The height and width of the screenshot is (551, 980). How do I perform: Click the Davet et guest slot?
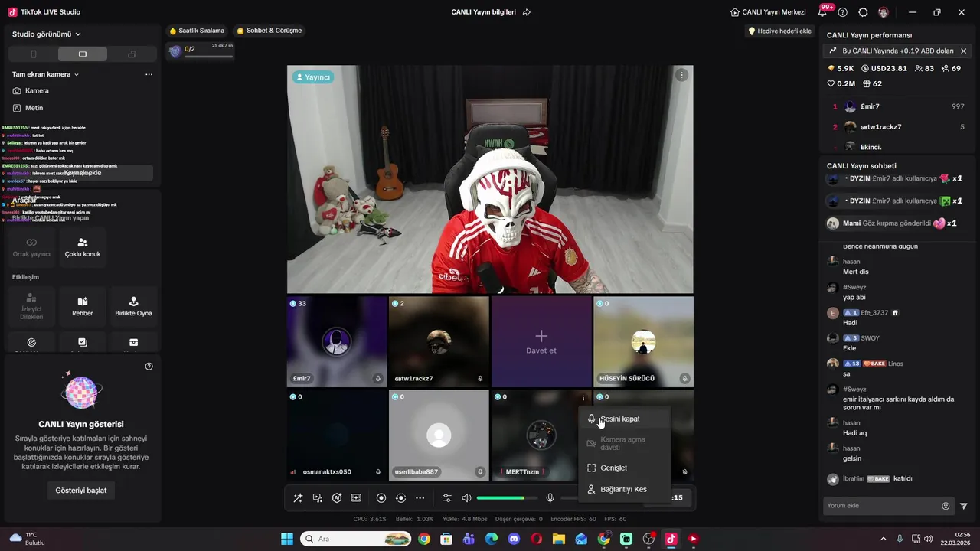click(541, 341)
